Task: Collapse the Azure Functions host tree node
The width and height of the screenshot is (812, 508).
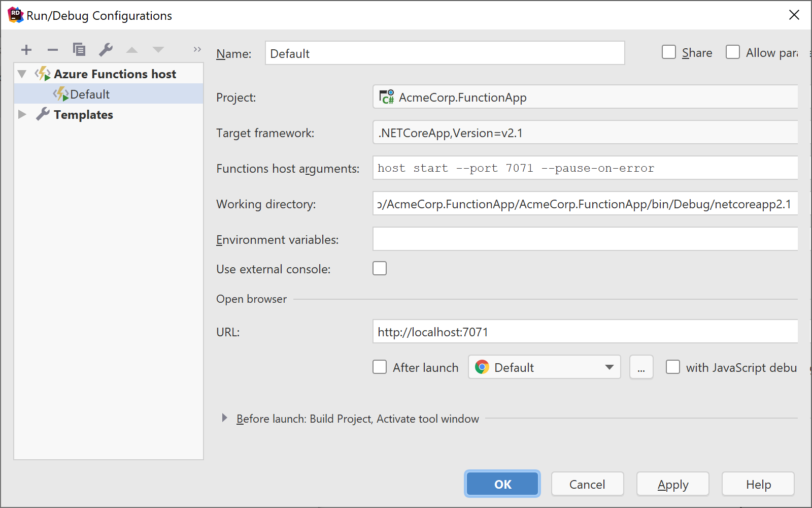Action: pos(22,74)
